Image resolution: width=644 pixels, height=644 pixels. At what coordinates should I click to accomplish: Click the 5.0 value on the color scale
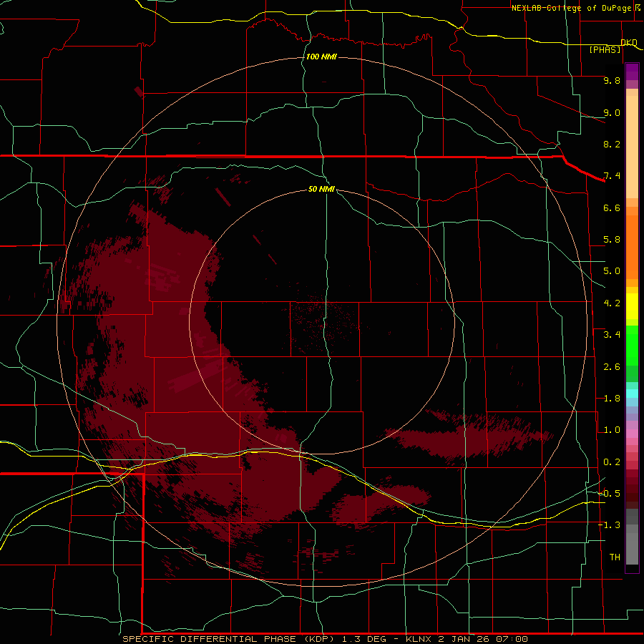click(612, 271)
